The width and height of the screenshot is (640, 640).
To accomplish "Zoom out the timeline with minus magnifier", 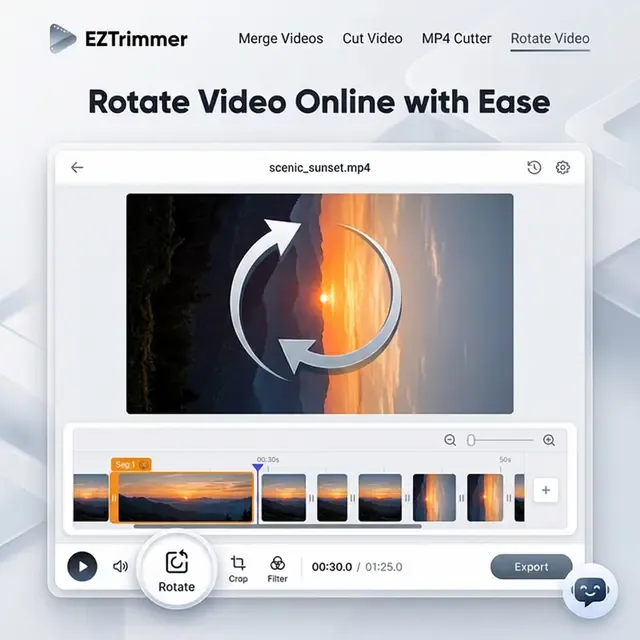I will tap(450, 440).
